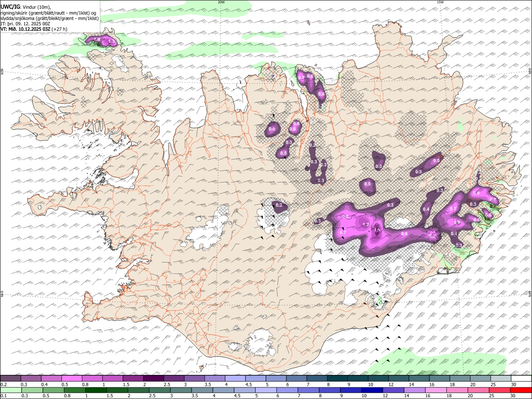532x399 pixels.
Task: Click the 18 tick label in the rain scale row
Action: (x=449, y=395)
